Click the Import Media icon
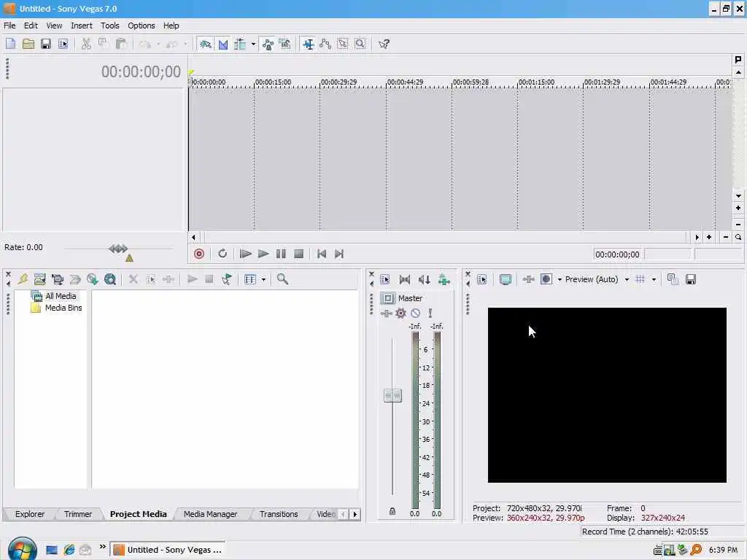 coord(23,279)
